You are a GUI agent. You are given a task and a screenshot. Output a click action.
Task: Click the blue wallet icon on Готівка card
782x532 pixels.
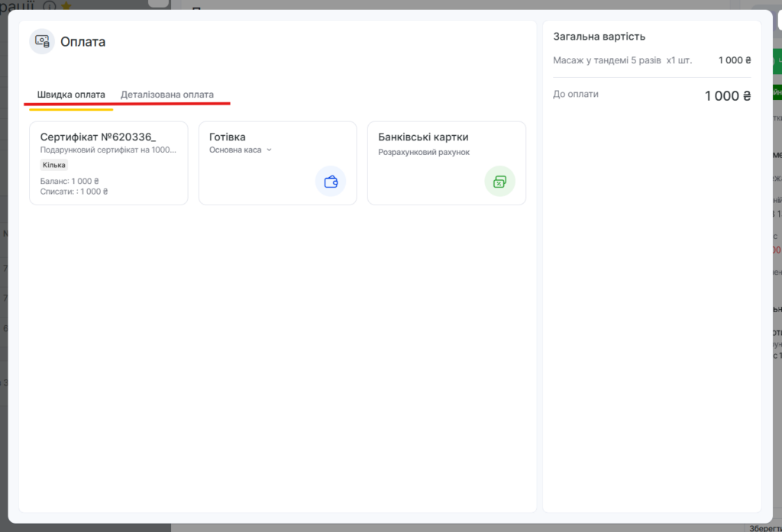(331, 182)
